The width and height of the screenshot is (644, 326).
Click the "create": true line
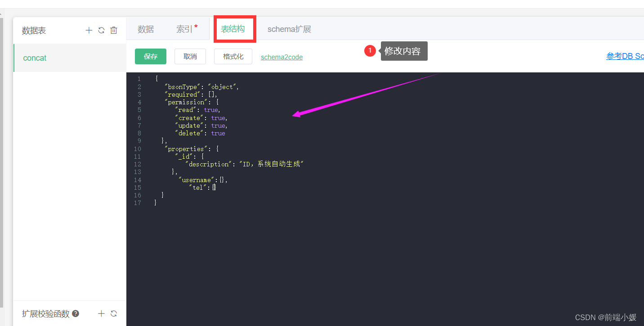tap(201, 118)
